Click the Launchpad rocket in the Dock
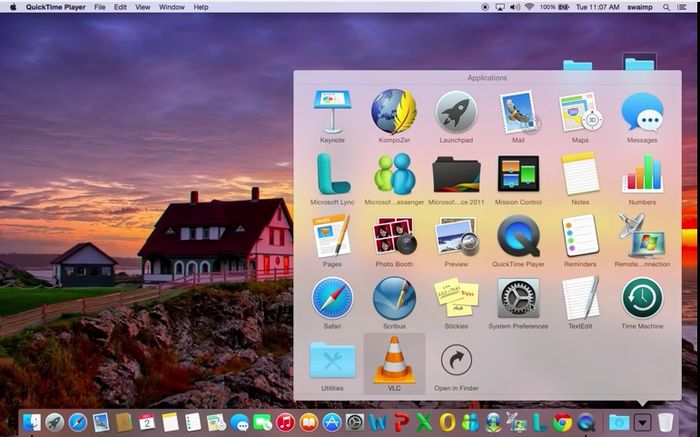The height and width of the screenshot is (437, 700). 55,422
